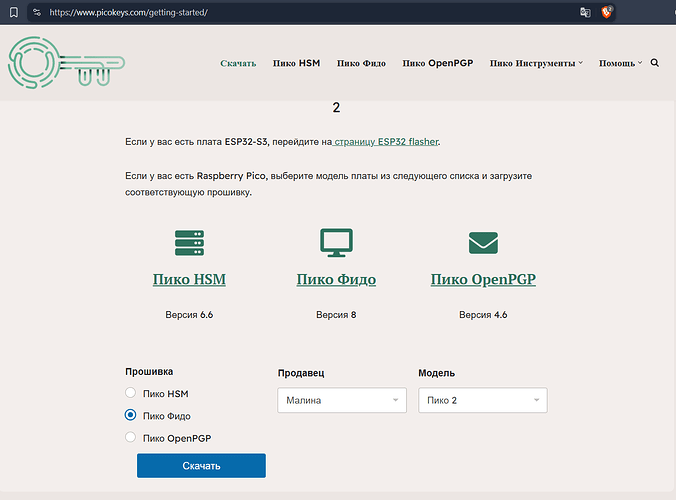This screenshot has width=676, height=500.
Task: Click the server icon above Пико HSM
Action: 189,243
